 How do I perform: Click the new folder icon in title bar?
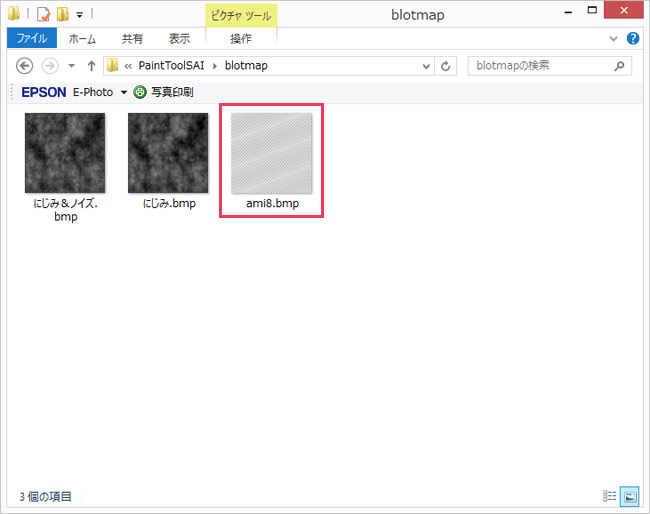(x=62, y=14)
